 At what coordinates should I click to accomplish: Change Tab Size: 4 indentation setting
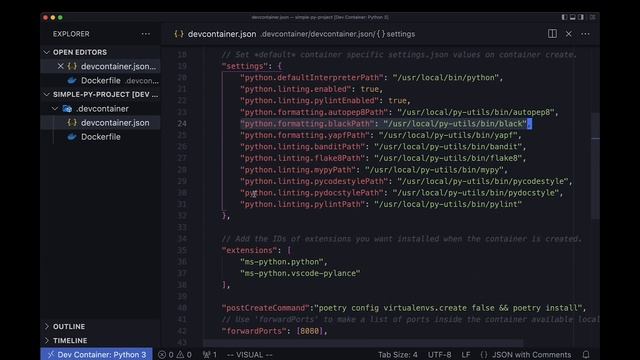(398, 354)
